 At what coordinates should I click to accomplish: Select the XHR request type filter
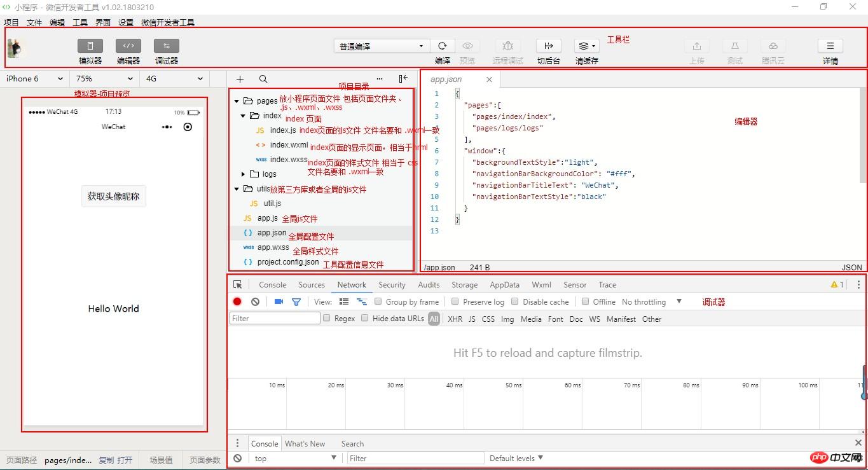[x=455, y=319]
